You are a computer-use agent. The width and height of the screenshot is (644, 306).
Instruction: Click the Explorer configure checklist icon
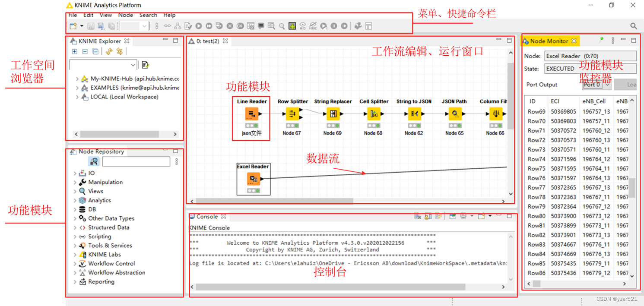click(146, 65)
